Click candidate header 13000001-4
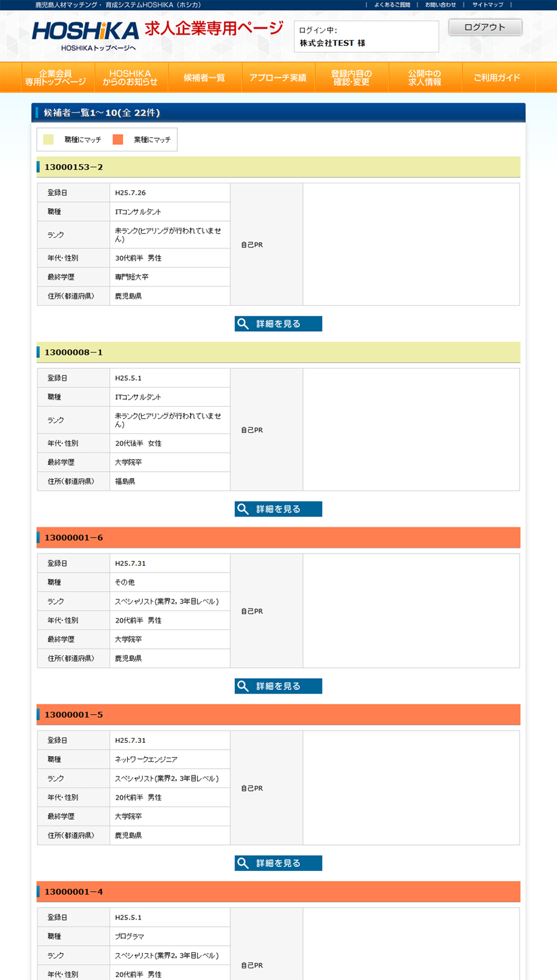557x980 pixels. (x=74, y=892)
